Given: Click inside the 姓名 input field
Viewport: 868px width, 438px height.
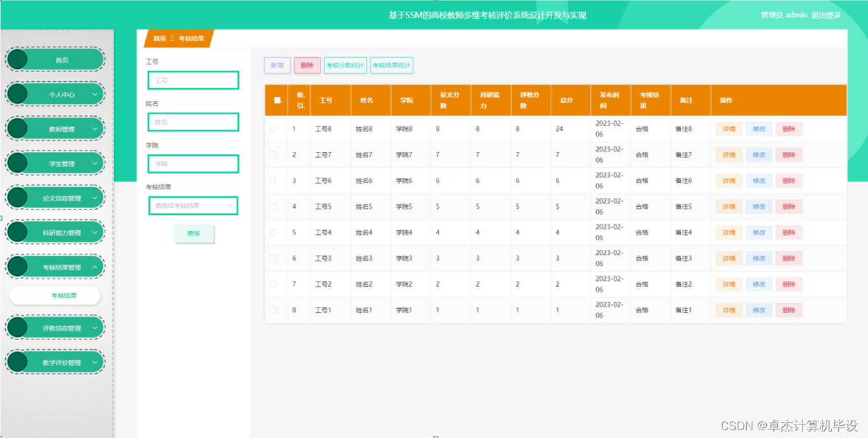Looking at the screenshot, I should click(193, 122).
